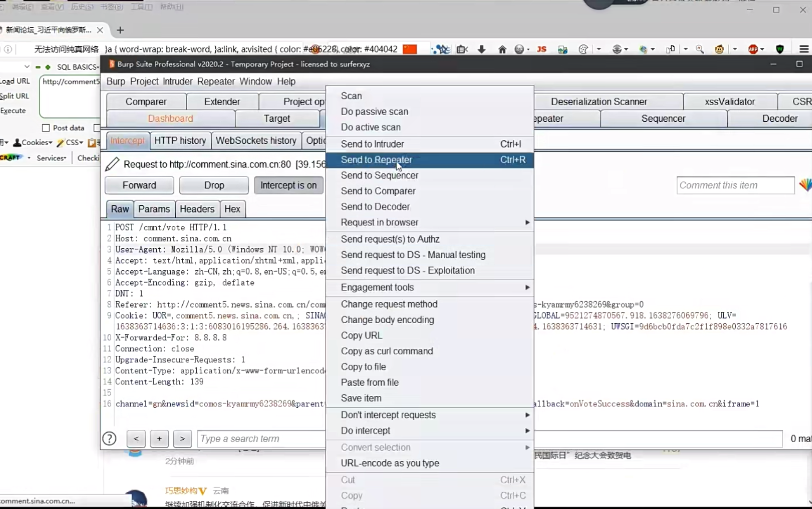Screen dimensions: 812x509
Task: Select URL-encode as you type entry
Action: pyautogui.click(x=430, y=463)
